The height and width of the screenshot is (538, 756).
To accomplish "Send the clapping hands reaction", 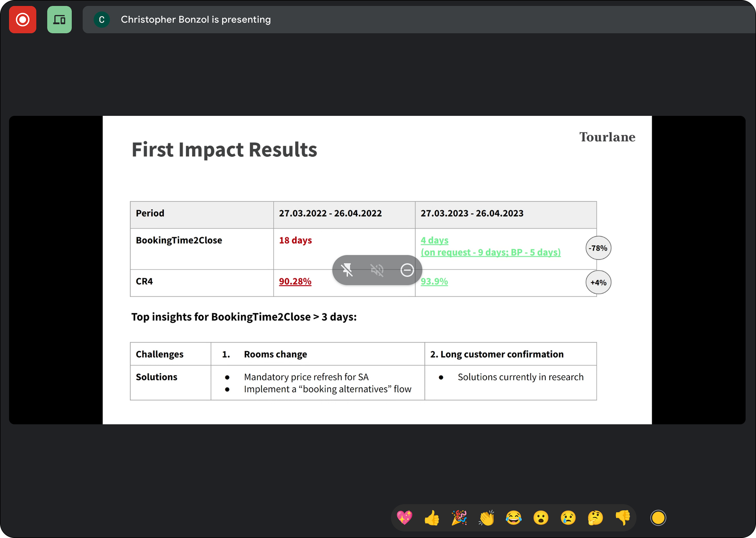I will point(486,518).
